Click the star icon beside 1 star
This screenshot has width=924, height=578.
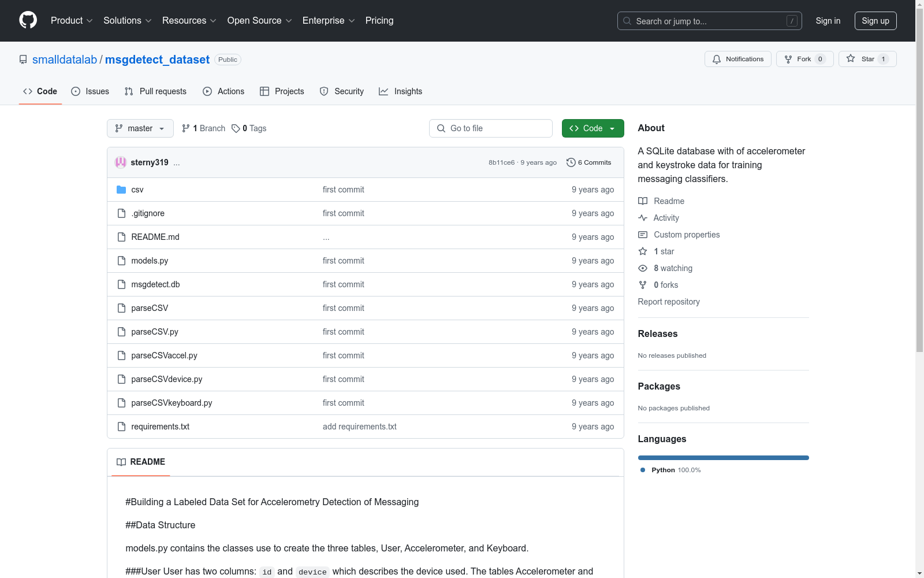tap(643, 251)
